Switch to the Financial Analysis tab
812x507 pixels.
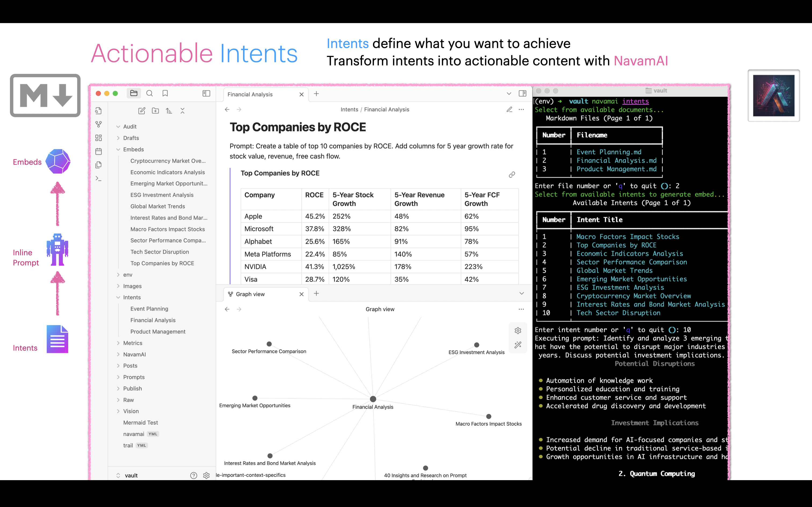click(x=250, y=95)
